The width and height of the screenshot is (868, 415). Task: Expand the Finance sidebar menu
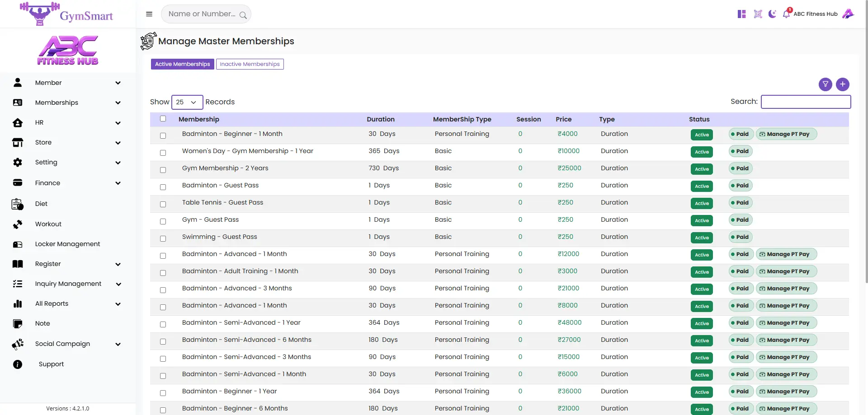pyautogui.click(x=68, y=183)
